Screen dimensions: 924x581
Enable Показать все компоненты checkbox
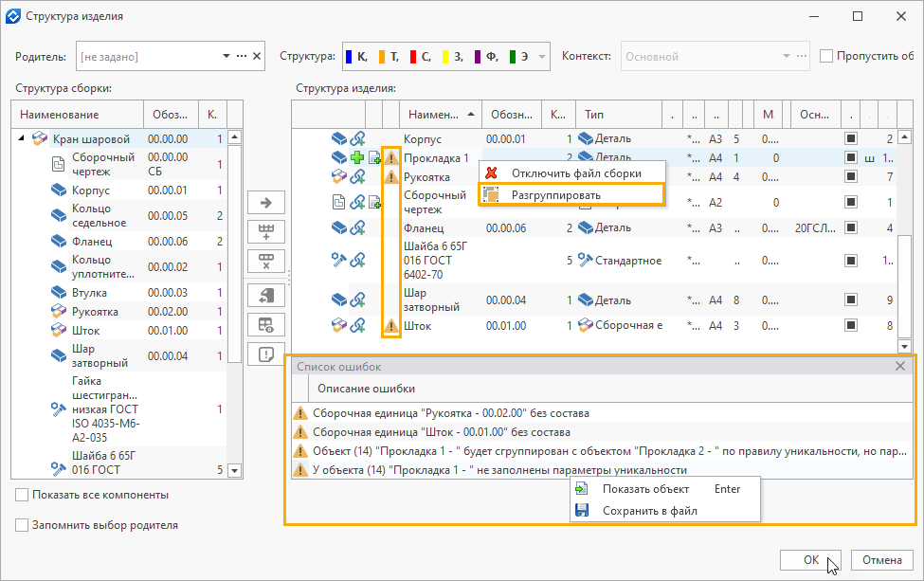[x=22, y=495]
